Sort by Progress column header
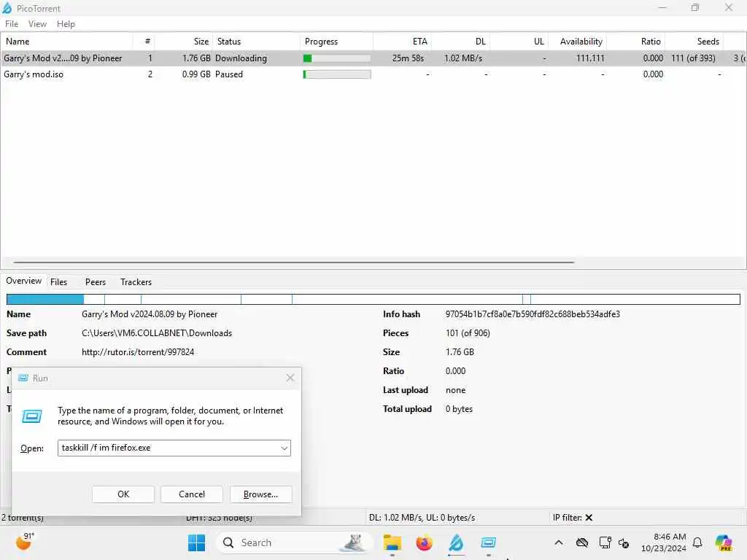This screenshot has width=747, height=560. (x=336, y=42)
